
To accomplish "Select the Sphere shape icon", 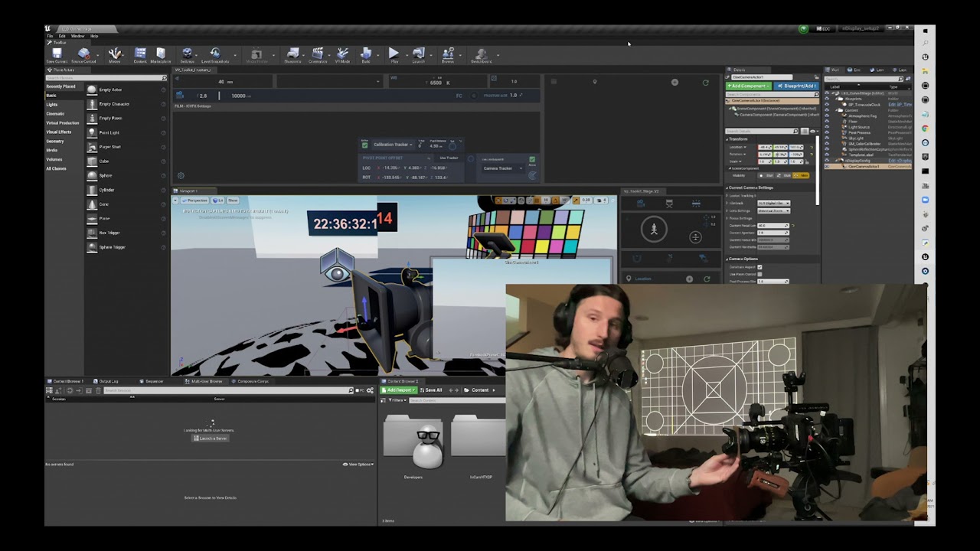I will 92,175.
